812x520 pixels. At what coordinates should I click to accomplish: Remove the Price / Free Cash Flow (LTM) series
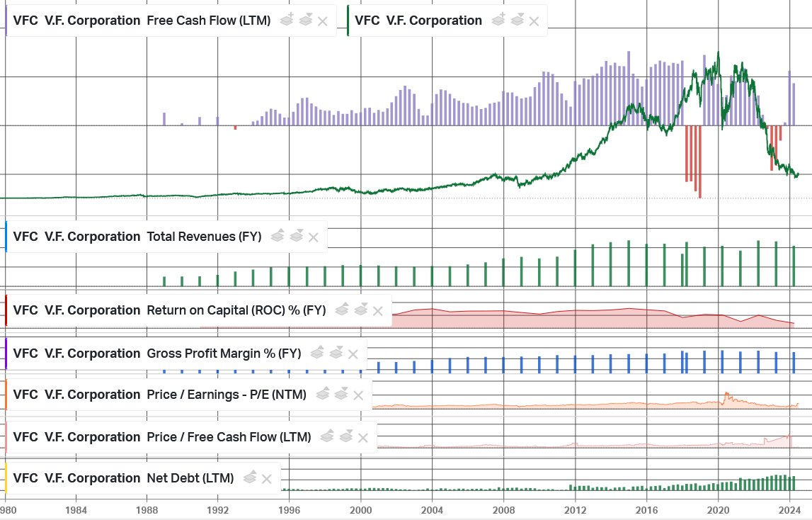point(363,438)
